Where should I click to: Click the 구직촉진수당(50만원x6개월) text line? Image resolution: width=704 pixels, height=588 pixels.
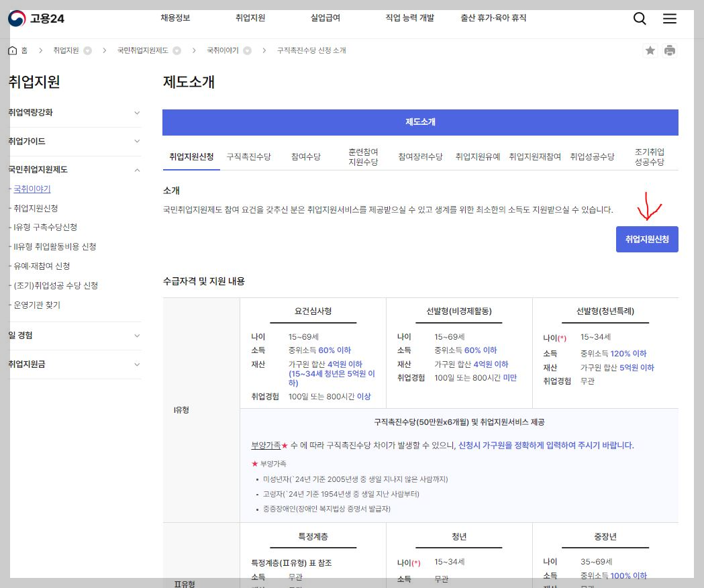[x=459, y=422]
